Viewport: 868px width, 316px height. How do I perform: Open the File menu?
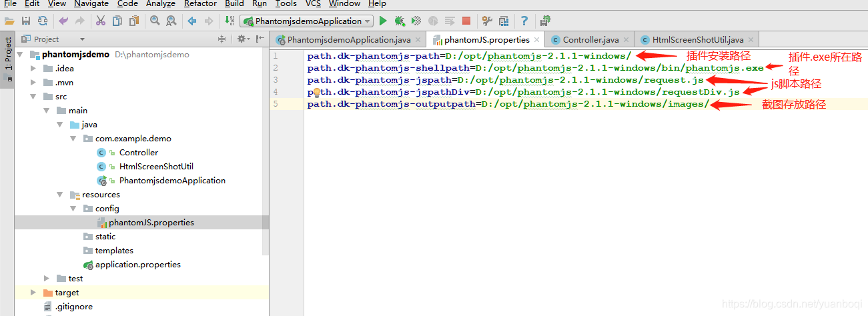coord(10,4)
